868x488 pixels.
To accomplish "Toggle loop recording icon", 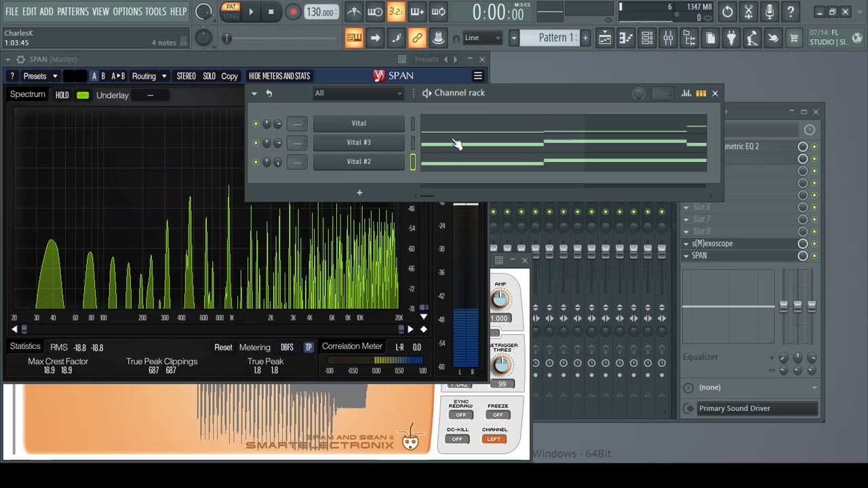I will click(438, 12).
